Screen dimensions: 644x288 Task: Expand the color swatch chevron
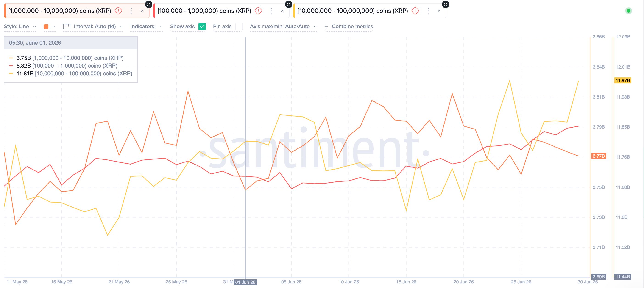tap(54, 26)
